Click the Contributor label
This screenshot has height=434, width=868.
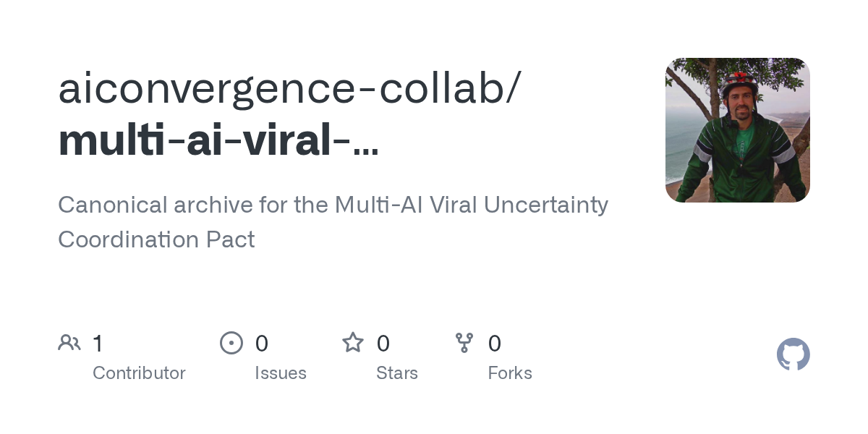139,373
